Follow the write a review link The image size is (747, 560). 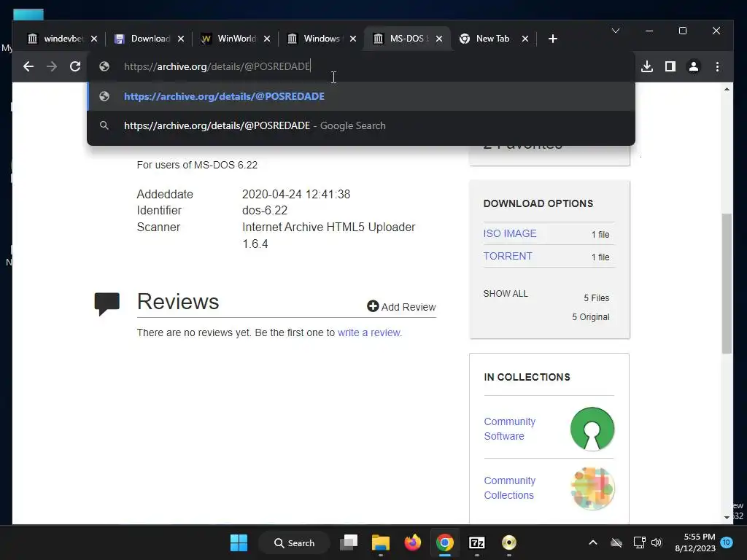tap(370, 332)
